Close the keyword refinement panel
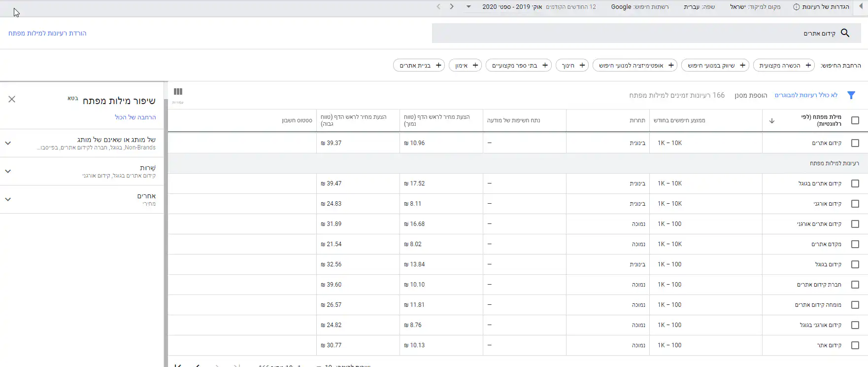The width and height of the screenshot is (868, 367). 12,100
